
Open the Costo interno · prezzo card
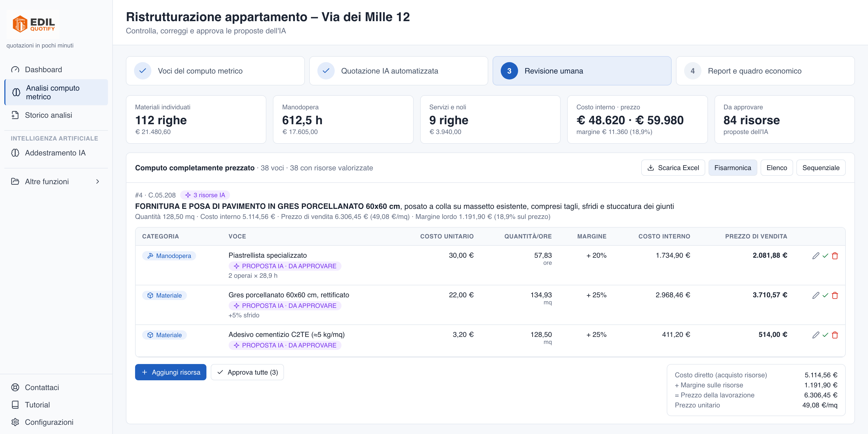[x=637, y=120]
